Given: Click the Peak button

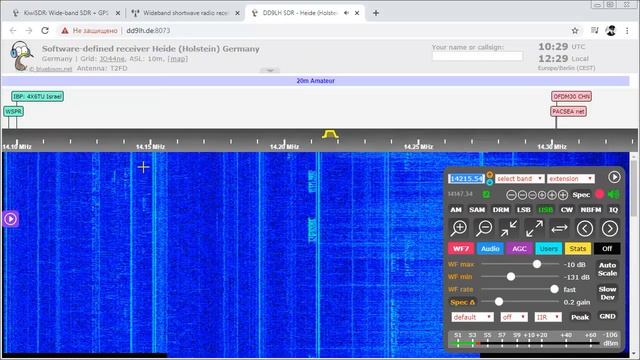Looking at the screenshot, I should point(580,317).
